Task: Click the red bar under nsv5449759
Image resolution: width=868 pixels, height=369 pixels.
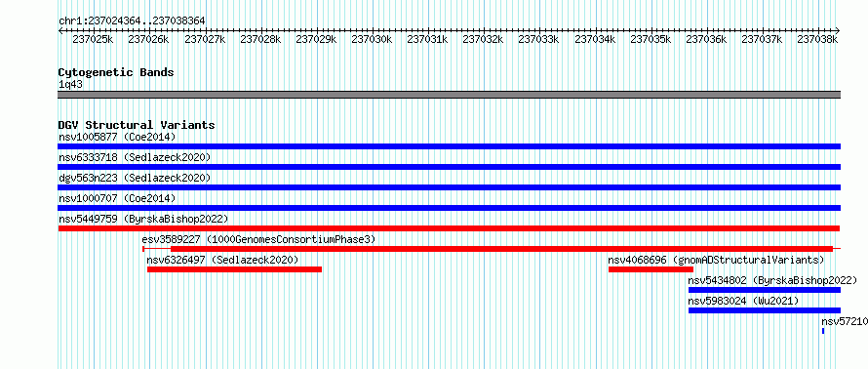Action: pyautogui.click(x=449, y=228)
